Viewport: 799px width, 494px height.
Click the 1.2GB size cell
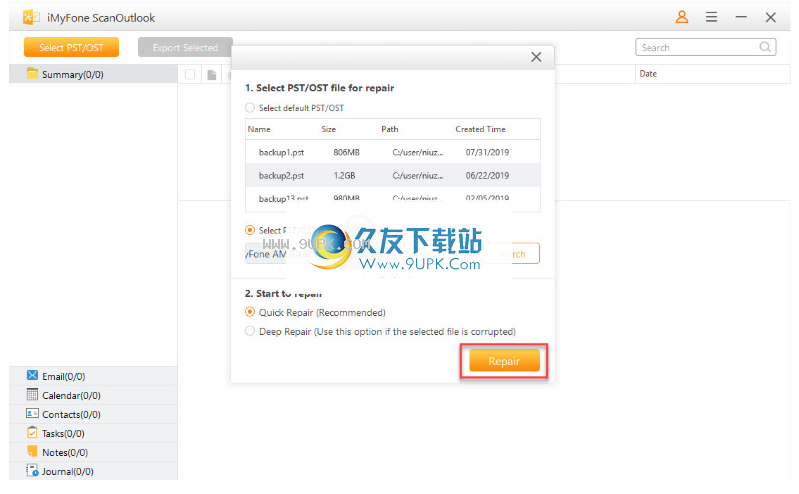tap(344, 175)
